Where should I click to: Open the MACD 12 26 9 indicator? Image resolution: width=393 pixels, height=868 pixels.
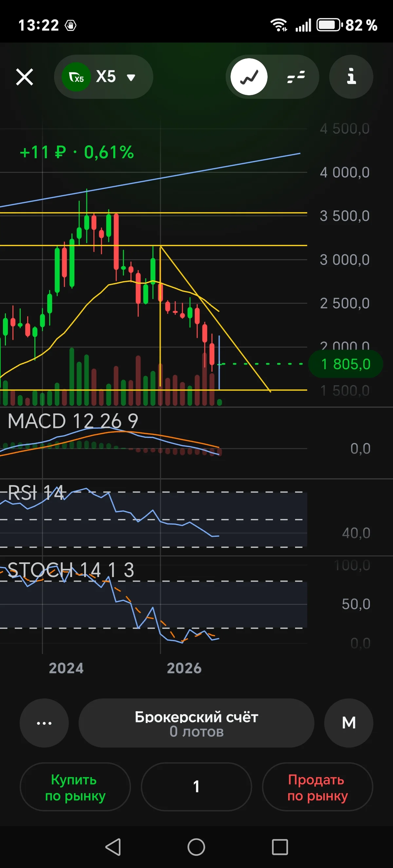pyautogui.click(x=73, y=421)
